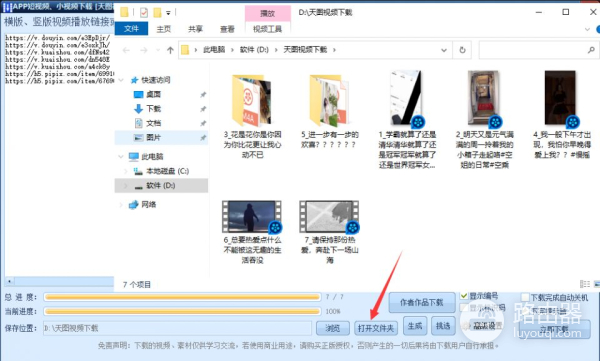Viewport: 600px width, 361px height.
Task: Select video 1_学霸就算了还是清华
Action: (x=407, y=120)
